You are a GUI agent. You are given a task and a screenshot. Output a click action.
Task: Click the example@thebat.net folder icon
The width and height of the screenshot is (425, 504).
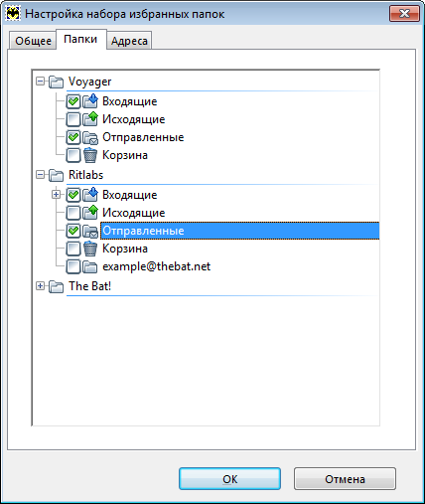90,266
